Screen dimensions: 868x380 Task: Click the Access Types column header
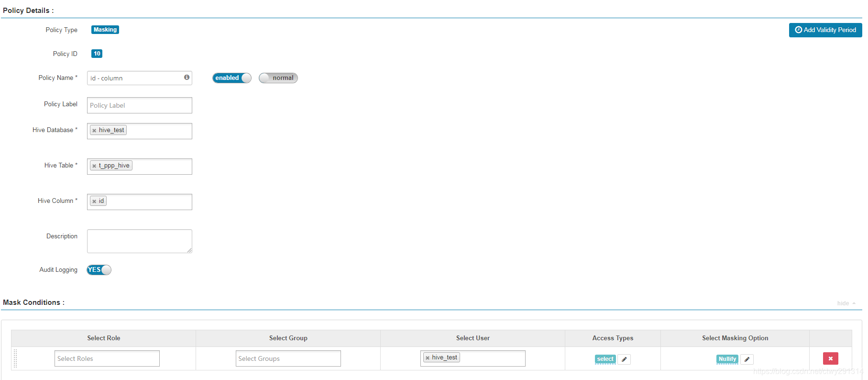click(613, 338)
